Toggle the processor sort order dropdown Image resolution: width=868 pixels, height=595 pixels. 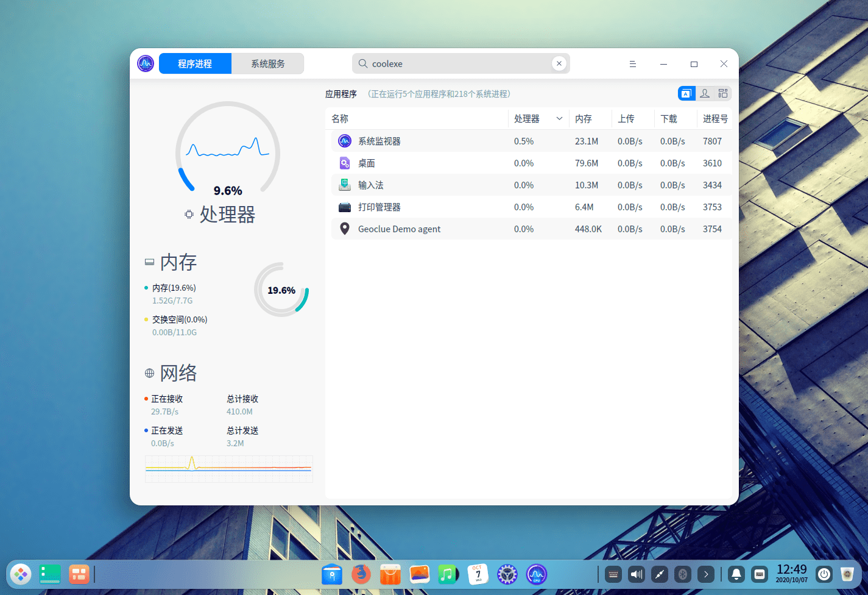tap(559, 118)
